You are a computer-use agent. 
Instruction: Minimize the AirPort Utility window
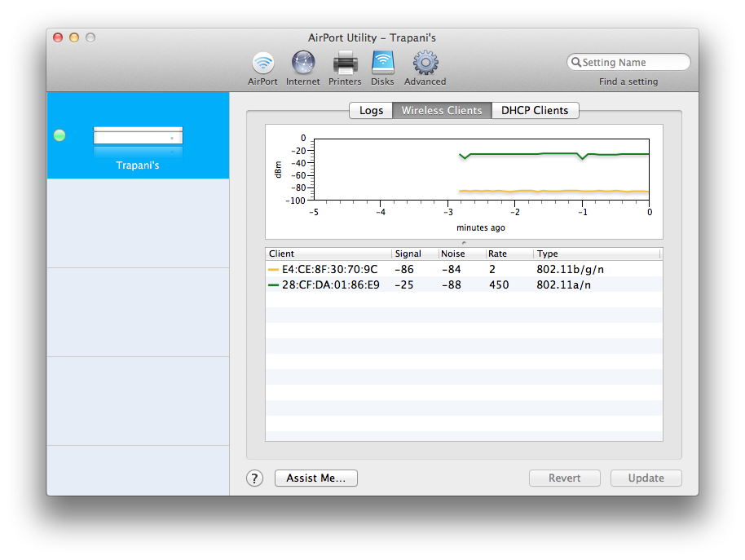pyautogui.click(x=74, y=37)
